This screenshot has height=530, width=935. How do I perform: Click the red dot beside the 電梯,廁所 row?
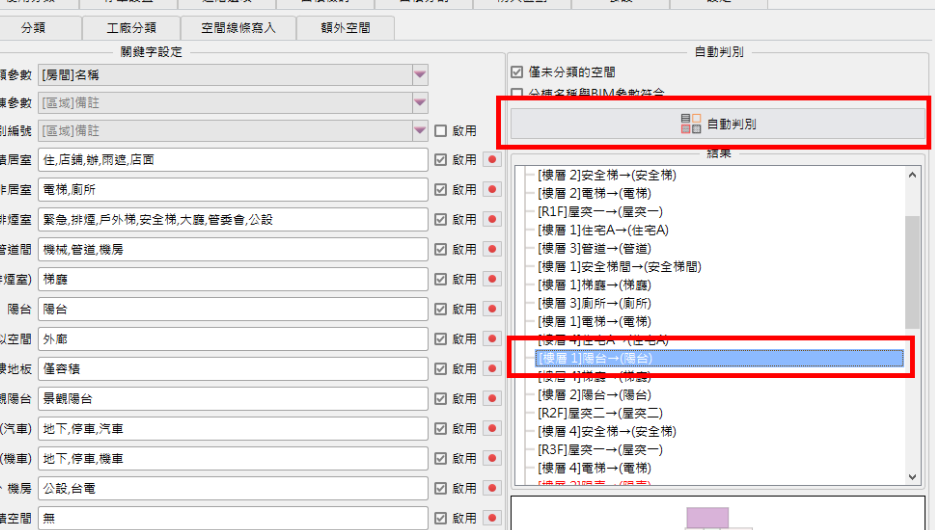pyautogui.click(x=492, y=189)
